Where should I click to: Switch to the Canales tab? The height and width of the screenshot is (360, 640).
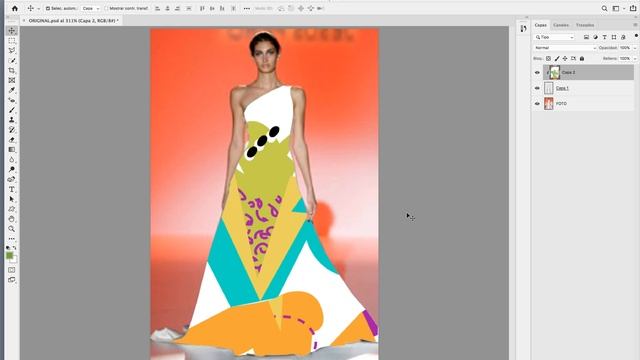561,25
